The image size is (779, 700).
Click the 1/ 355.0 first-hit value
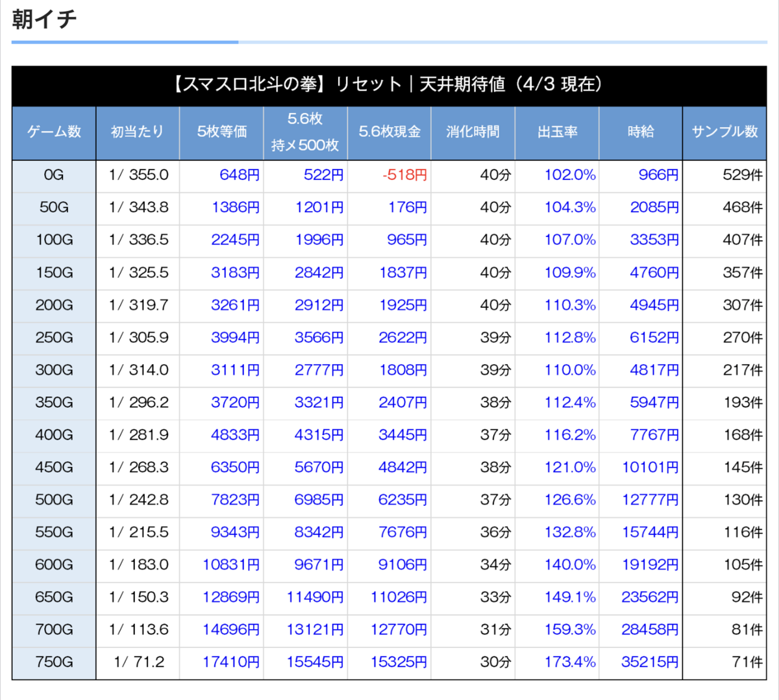pos(139,175)
